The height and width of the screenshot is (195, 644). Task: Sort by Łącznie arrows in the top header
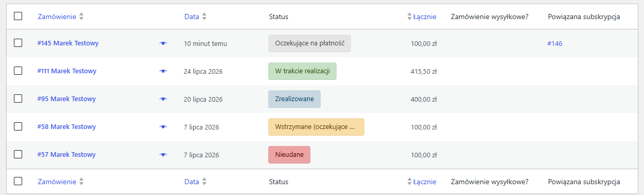(410, 17)
